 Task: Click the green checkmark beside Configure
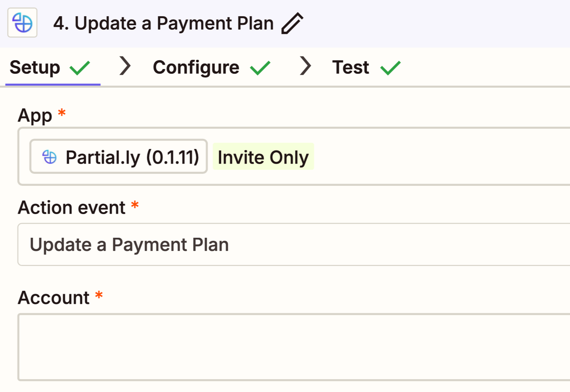[x=260, y=68]
